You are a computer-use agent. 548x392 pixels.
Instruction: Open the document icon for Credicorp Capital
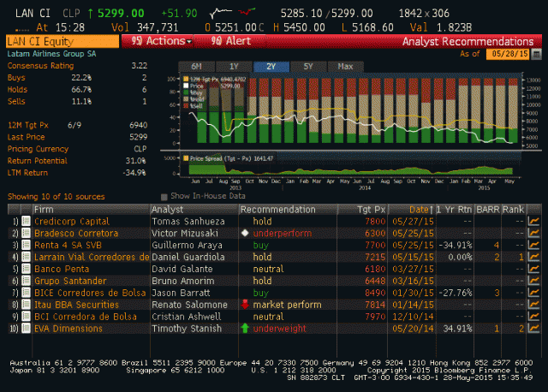(26, 221)
